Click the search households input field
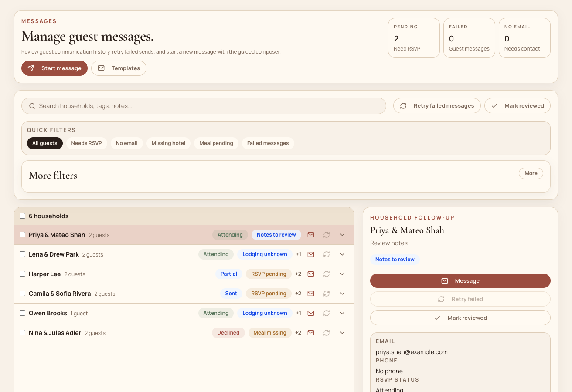The image size is (572, 392). tap(204, 106)
